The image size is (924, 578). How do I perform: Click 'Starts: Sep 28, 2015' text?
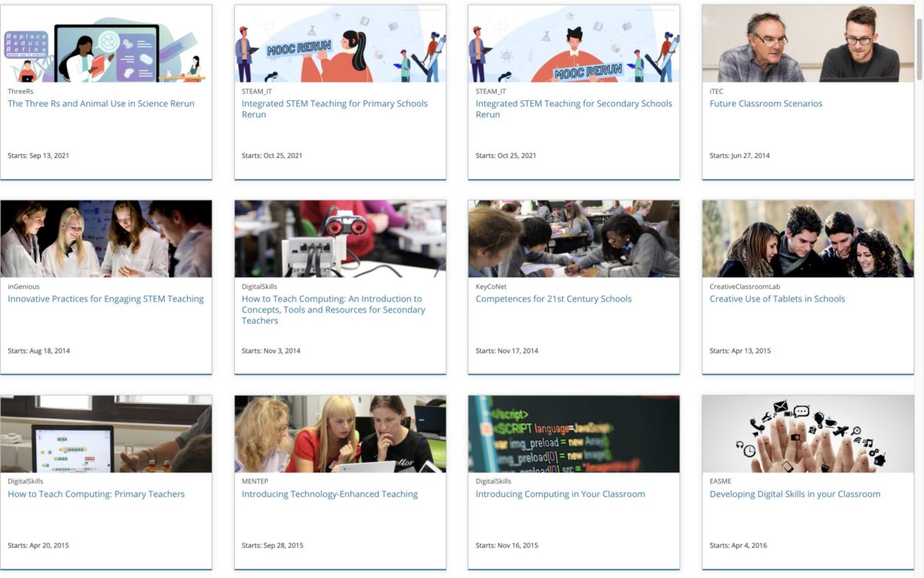click(273, 546)
